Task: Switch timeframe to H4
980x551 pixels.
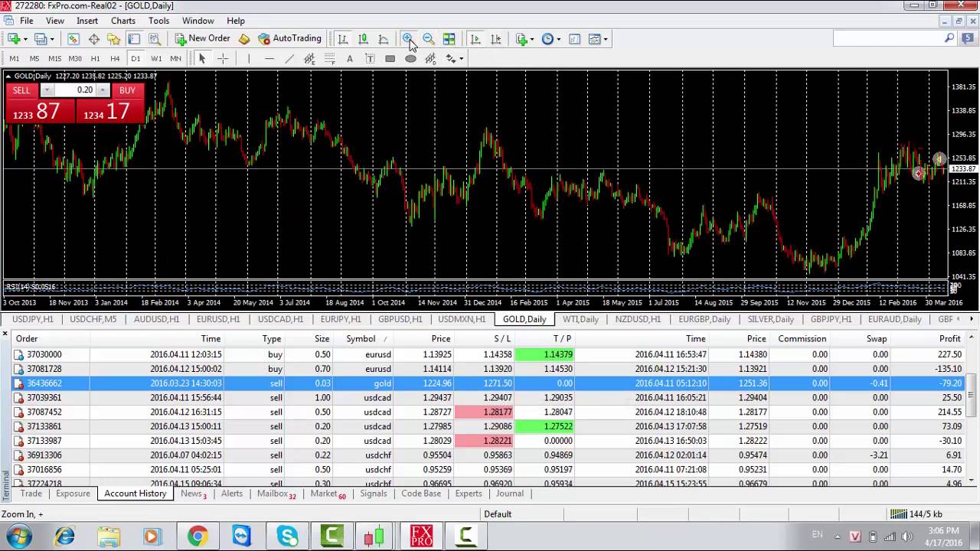Action: coord(115,59)
